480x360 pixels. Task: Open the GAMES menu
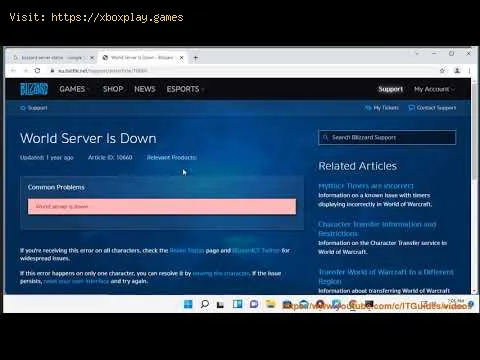(73, 89)
